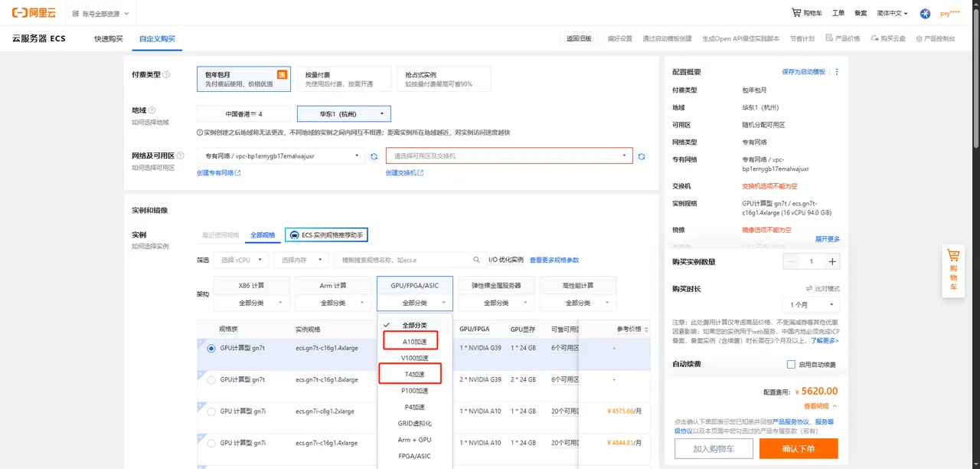Open the 创建交换机 link
The height and width of the screenshot is (469, 980).
pos(404,173)
